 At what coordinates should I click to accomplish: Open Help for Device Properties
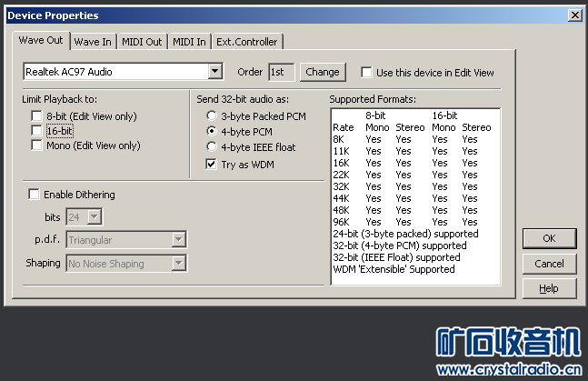tap(549, 288)
